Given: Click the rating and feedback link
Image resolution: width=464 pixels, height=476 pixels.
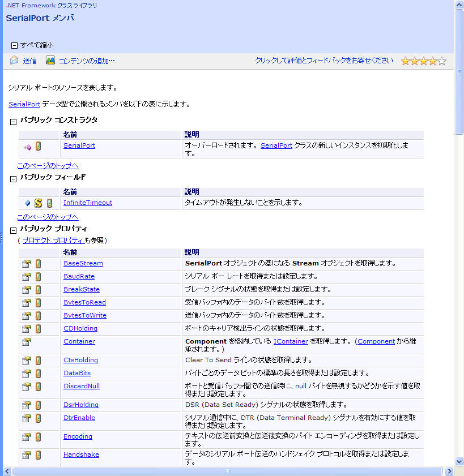Looking at the screenshot, I should click(324, 61).
